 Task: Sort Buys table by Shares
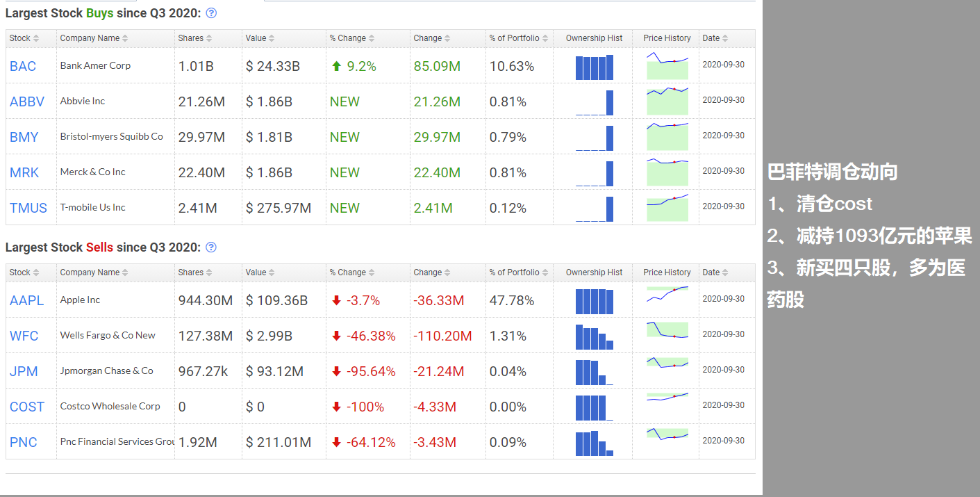[195, 38]
